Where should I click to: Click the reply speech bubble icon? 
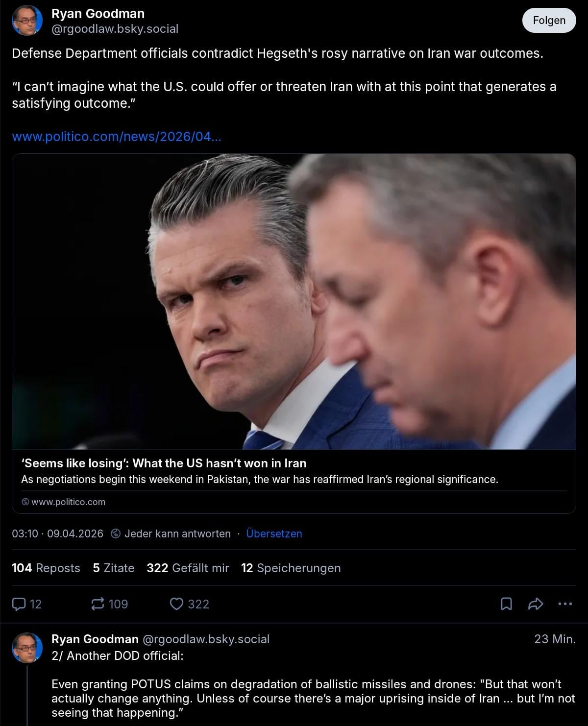(x=19, y=604)
